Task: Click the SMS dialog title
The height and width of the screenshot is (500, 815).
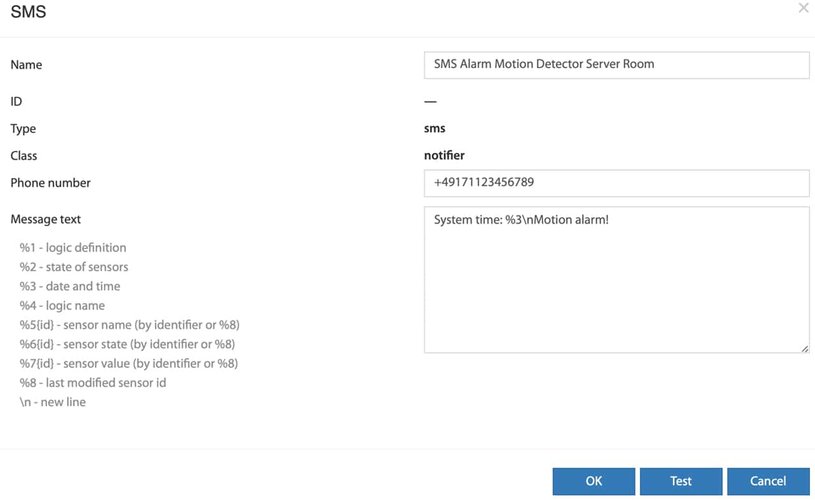Action: pos(29,11)
